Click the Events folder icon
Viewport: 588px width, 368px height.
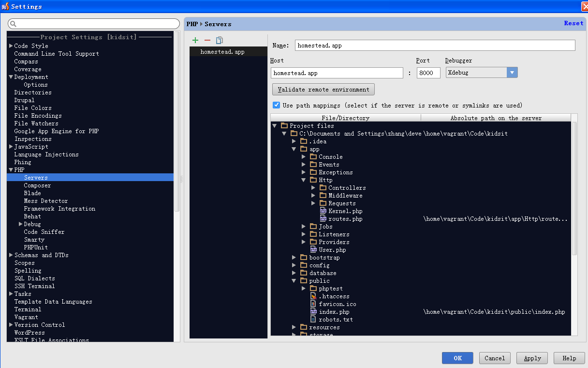[x=313, y=165]
